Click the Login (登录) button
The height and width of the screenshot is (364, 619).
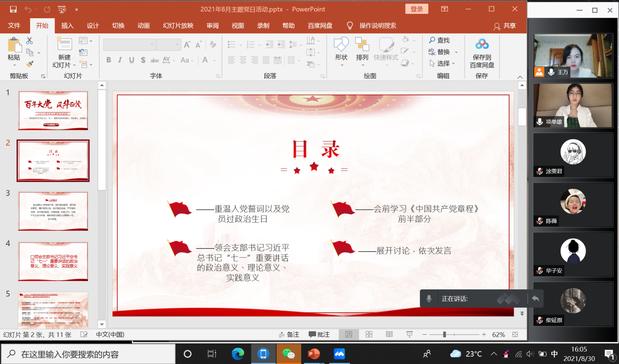point(417,9)
